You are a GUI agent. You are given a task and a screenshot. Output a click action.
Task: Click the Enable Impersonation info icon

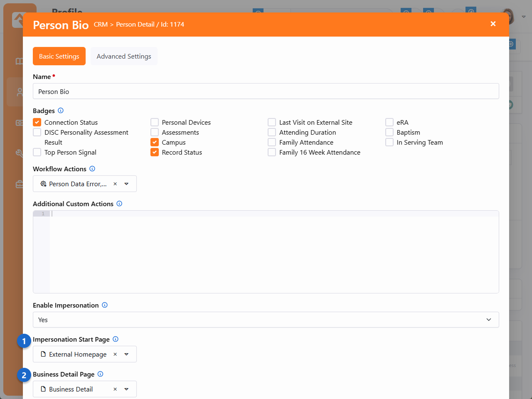point(105,305)
